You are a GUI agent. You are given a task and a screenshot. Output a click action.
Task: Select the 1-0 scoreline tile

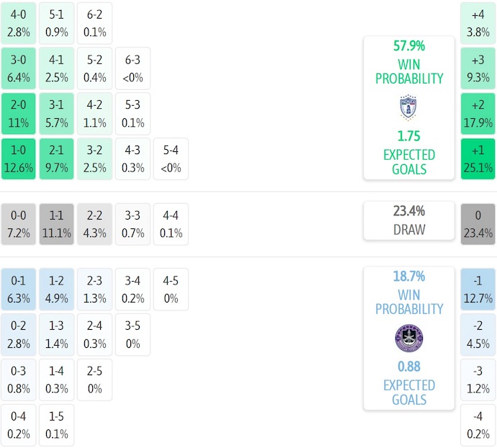19,159
